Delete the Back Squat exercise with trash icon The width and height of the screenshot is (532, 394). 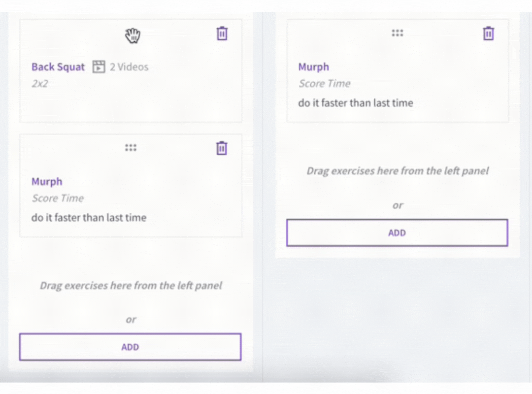222,33
